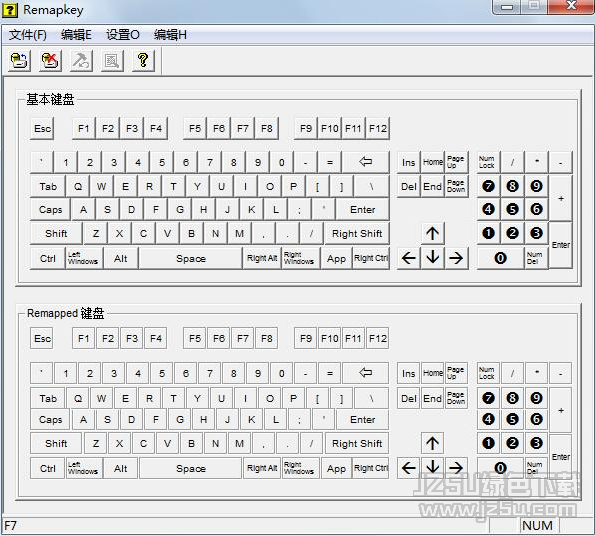The height and width of the screenshot is (536, 595).
Task: Click Page Up key in Remapped keyboard
Action: point(456,373)
